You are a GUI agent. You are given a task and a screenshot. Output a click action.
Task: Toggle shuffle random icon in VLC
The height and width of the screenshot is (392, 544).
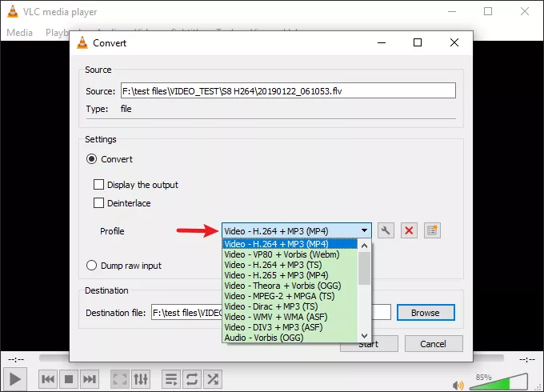pos(213,379)
